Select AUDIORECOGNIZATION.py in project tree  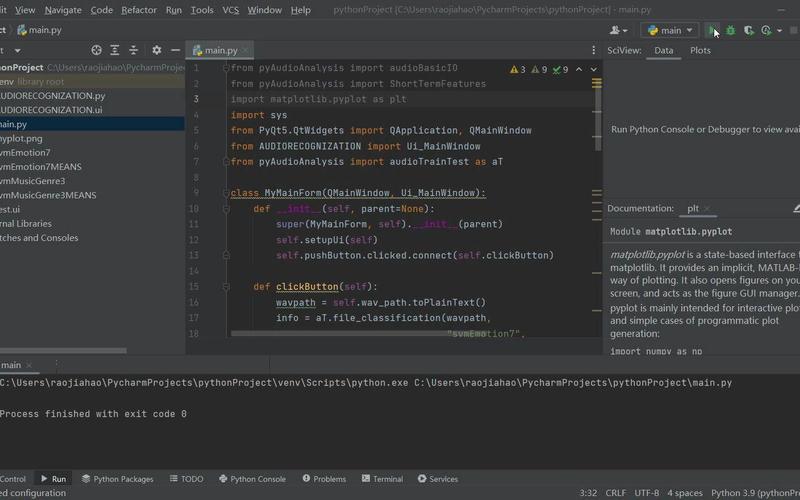point(53,96)
